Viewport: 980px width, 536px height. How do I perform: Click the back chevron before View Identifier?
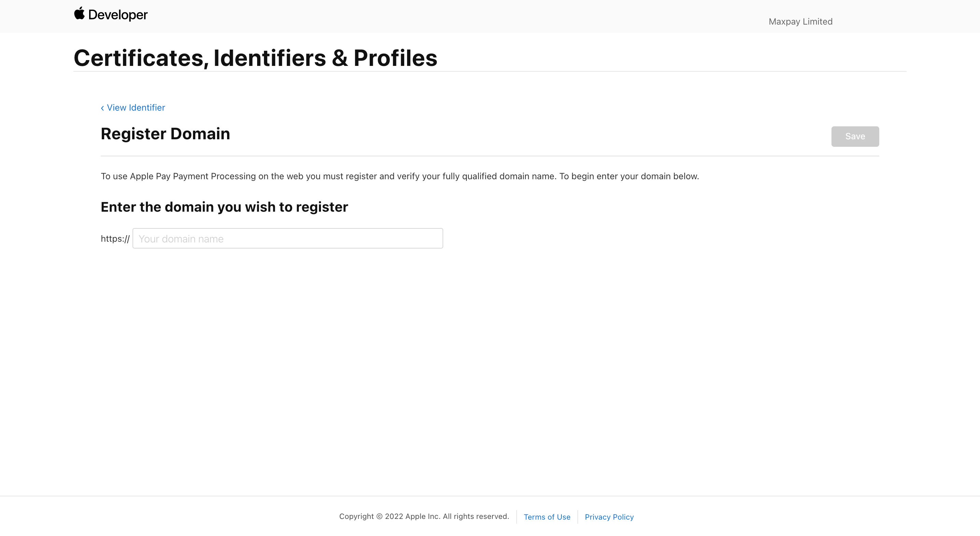tap(102, 108)
